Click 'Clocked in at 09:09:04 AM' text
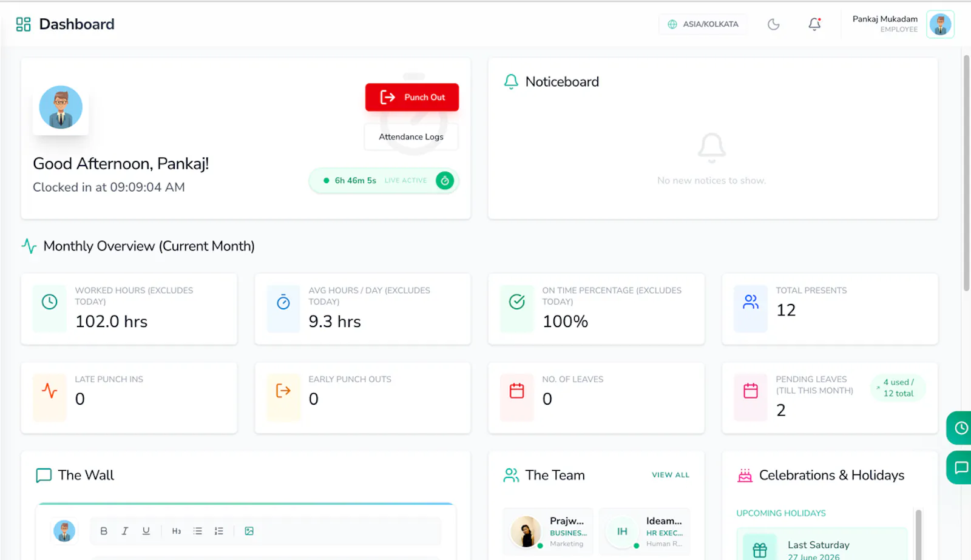Image resolution: width=971 pixels, height=560 pixels. pos(109,187)
